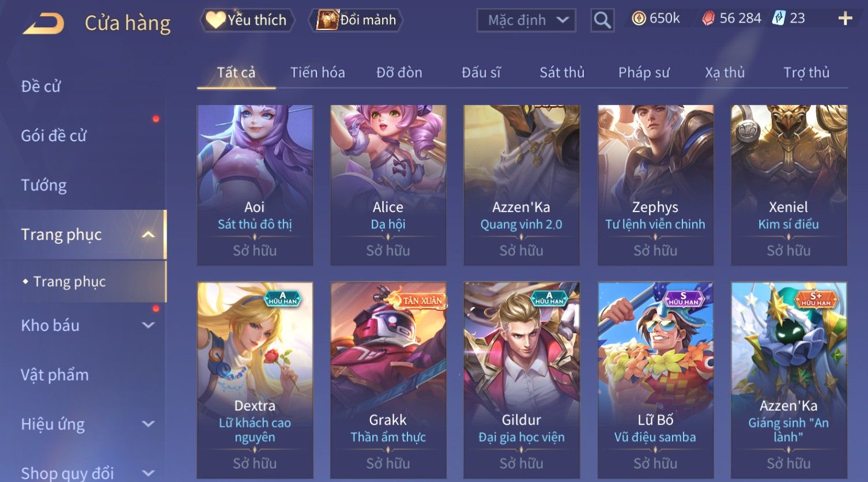Tap the red gem 56 284 icon
This screenshot has height=482, width=868.
point(708,18)
